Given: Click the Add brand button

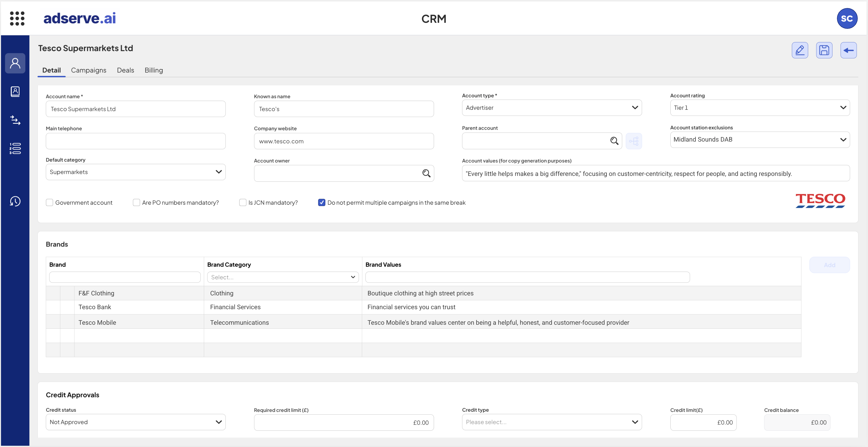Looking at the screenshot, I should (x=830, y=265).
